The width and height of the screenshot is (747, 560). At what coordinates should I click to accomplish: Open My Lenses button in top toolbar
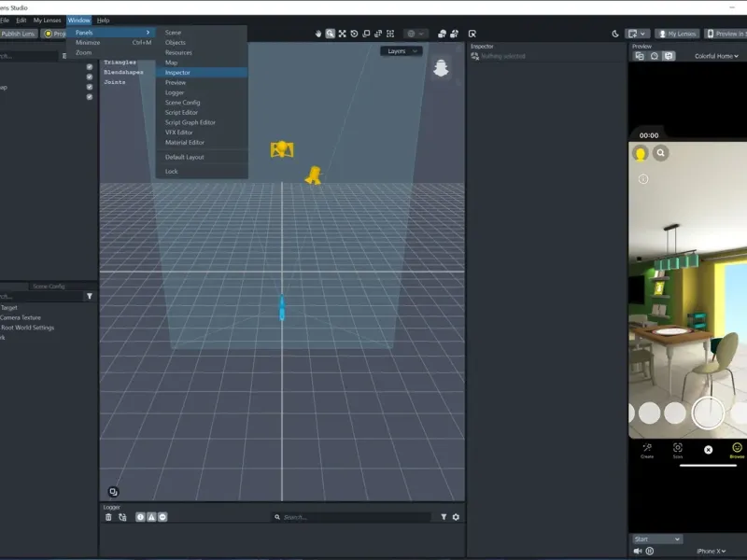click(677, 34)
